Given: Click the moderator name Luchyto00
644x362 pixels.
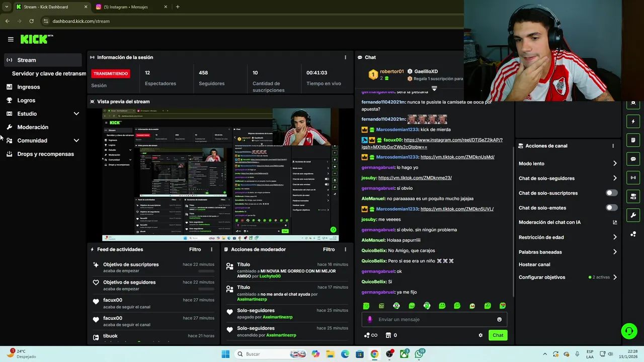Looking at the screenshot, I should click(270, 276).
